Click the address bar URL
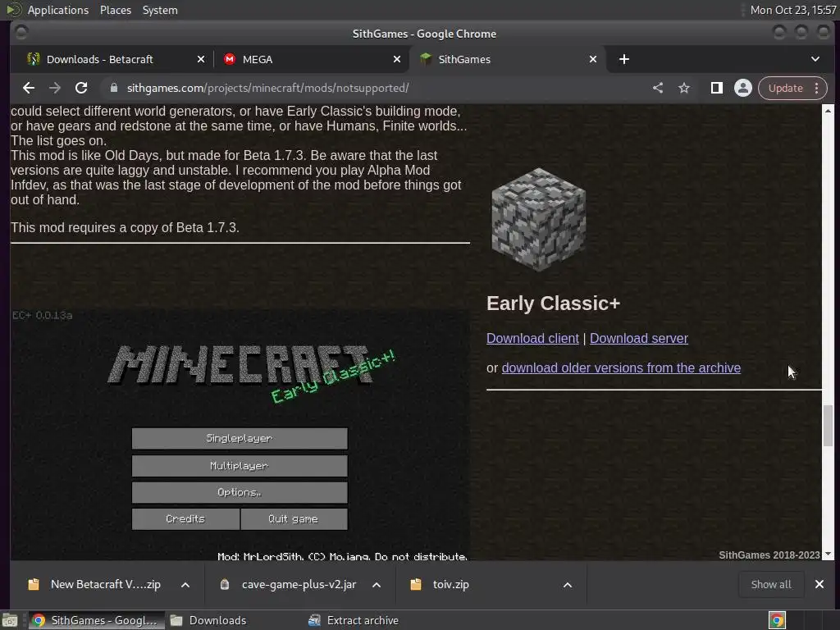This screenshot has height=630, width=840. [x=268, y=88]
